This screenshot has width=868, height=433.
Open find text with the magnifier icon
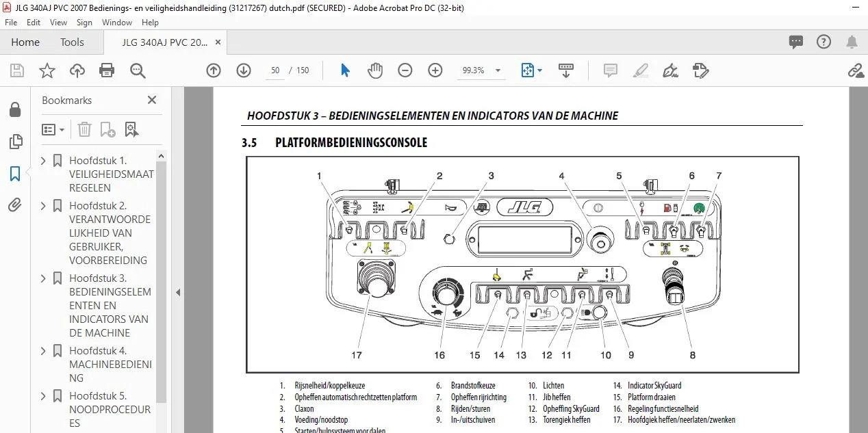(x=138, y=70)
